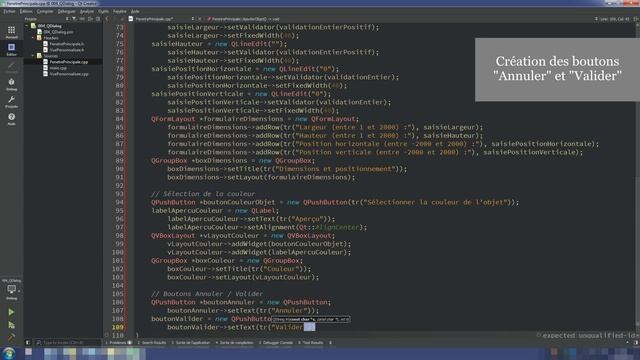Show the Search Results pane
Screen dimensions: 640x360
(152, 342)
